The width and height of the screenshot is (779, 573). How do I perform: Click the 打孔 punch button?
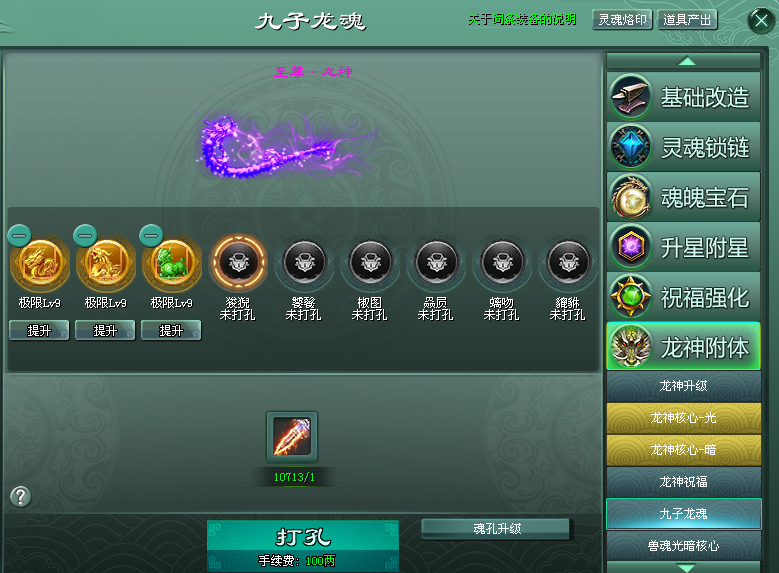pos(303,546)
